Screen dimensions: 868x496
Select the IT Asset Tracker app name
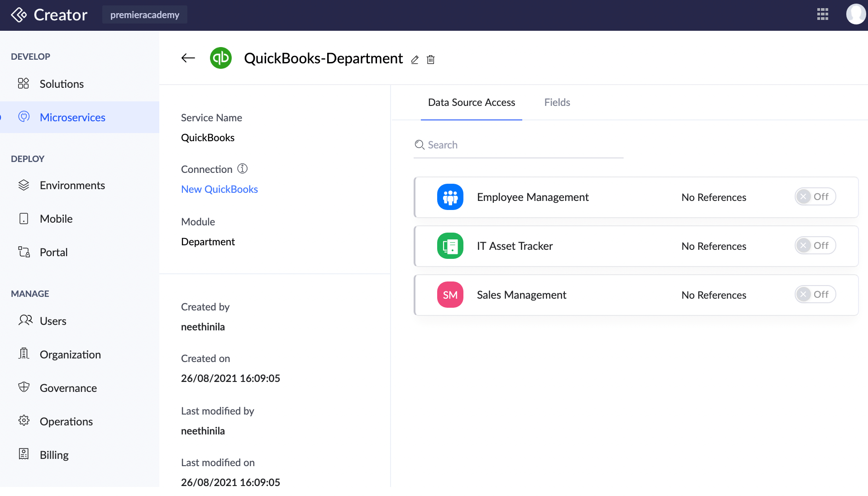515,246
